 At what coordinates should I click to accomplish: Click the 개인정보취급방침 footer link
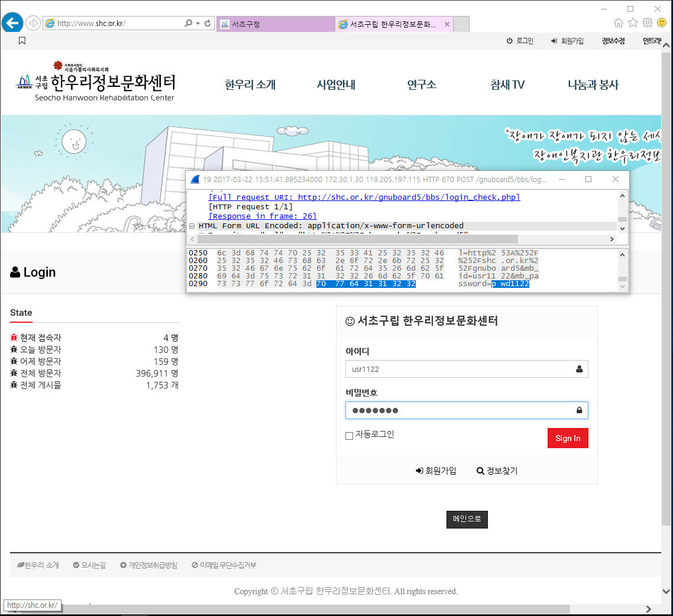point(148,565)
